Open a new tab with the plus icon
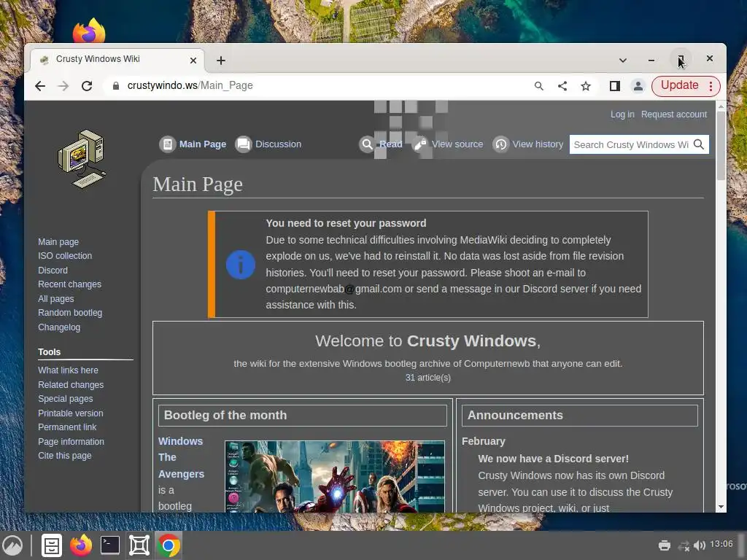 [x=220, y=61]
